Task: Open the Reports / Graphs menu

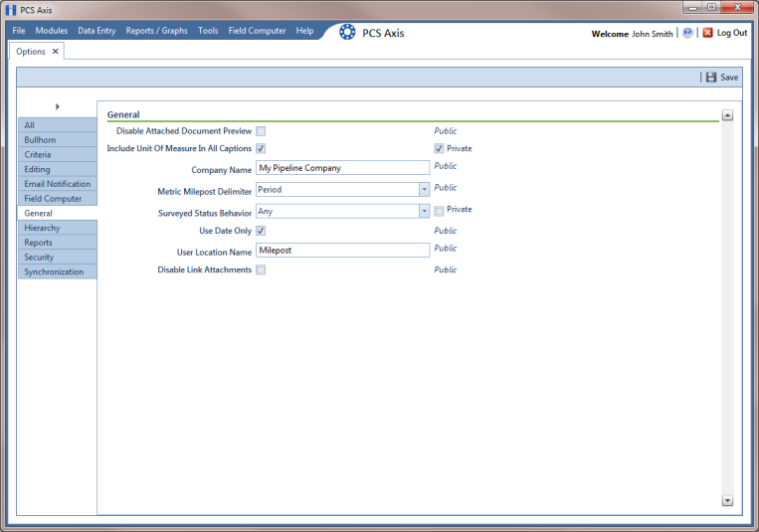Action: click(x=156, y=31)
